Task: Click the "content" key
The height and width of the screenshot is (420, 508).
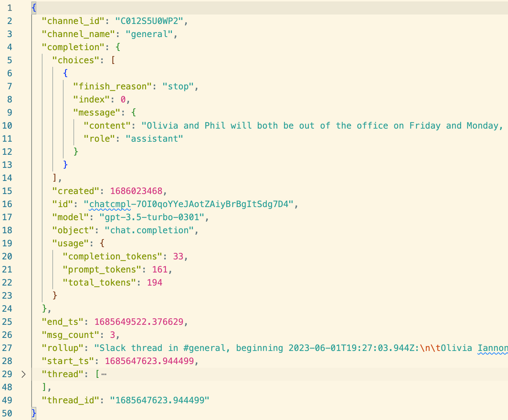Action: [107, 126]
